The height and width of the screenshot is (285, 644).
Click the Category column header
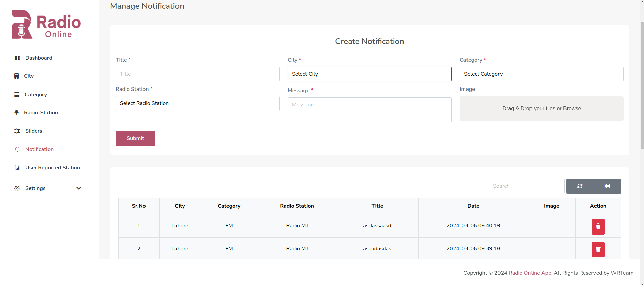click(x=229, y=206)
